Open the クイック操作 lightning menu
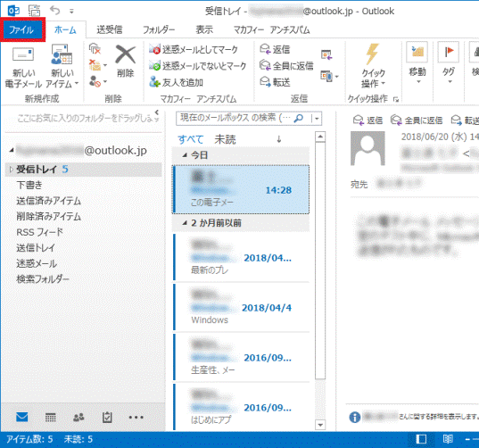 point(373,66)
